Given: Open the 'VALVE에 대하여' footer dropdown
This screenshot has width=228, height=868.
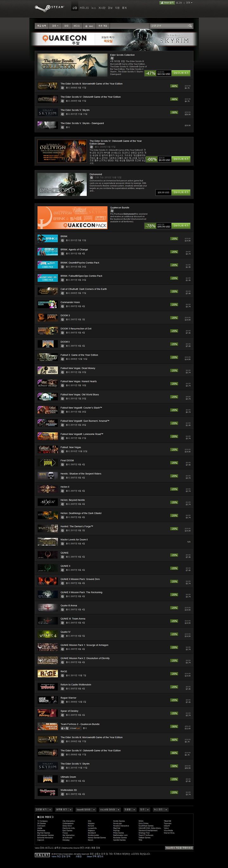Looking at the screenshot, I should click(x=110, y=809).
